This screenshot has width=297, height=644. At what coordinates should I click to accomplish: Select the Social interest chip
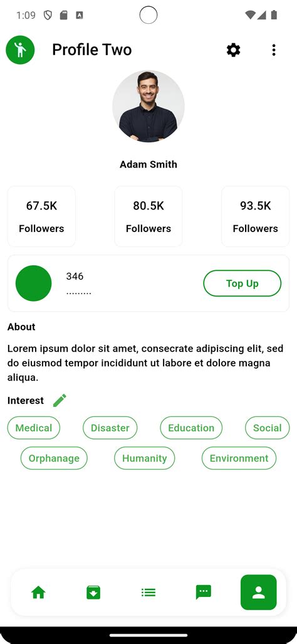click(268, 428)
